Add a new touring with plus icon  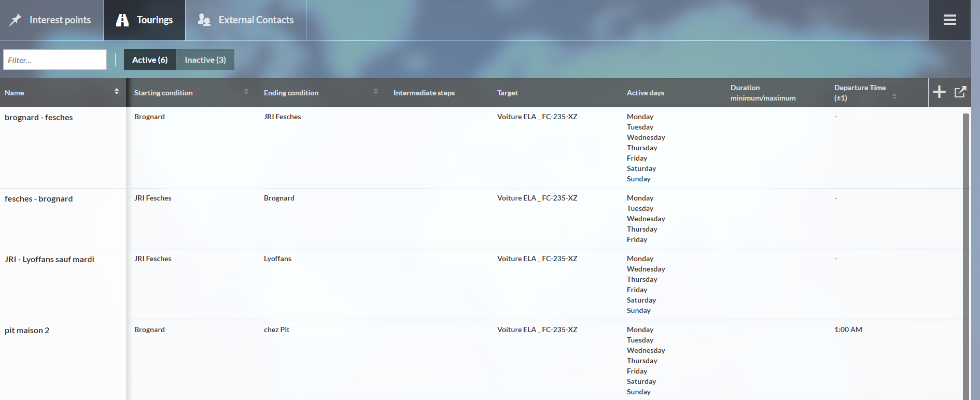click(939, 92)
